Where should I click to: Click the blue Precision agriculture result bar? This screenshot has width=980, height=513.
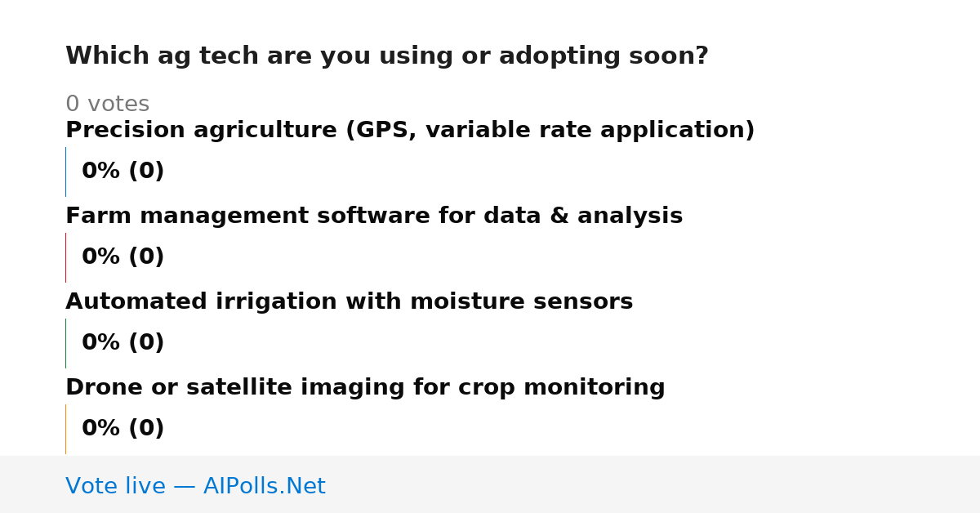tap(65, 172)
